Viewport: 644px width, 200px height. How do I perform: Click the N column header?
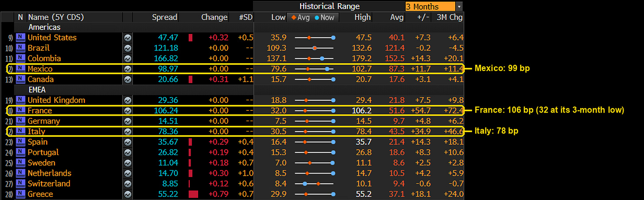[20, 17]
